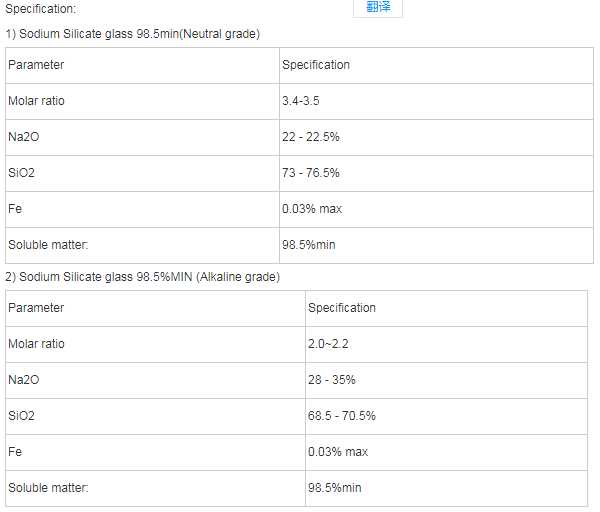Select the Alkaline grade table title
The image size is (600, 512).
[x=143, y=277]
